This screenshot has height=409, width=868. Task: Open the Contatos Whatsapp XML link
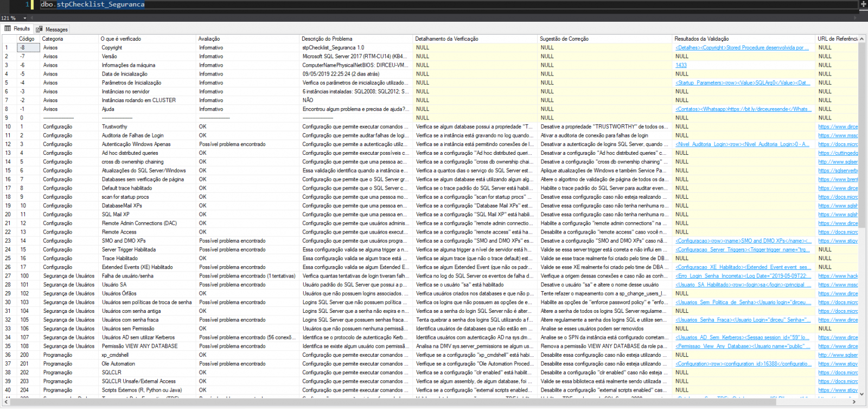click(x=743, y=109)
